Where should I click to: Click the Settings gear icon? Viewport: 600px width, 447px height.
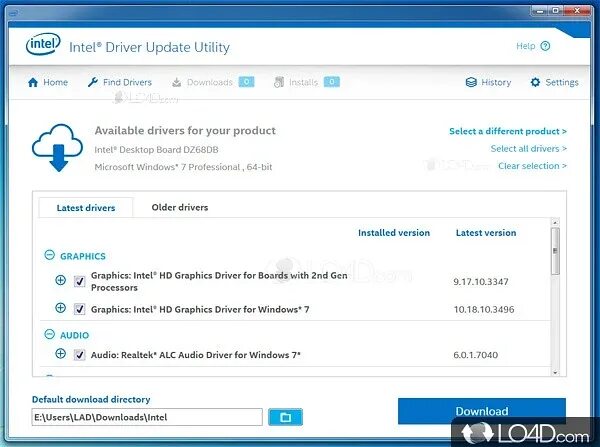click(x=535, y=82)
